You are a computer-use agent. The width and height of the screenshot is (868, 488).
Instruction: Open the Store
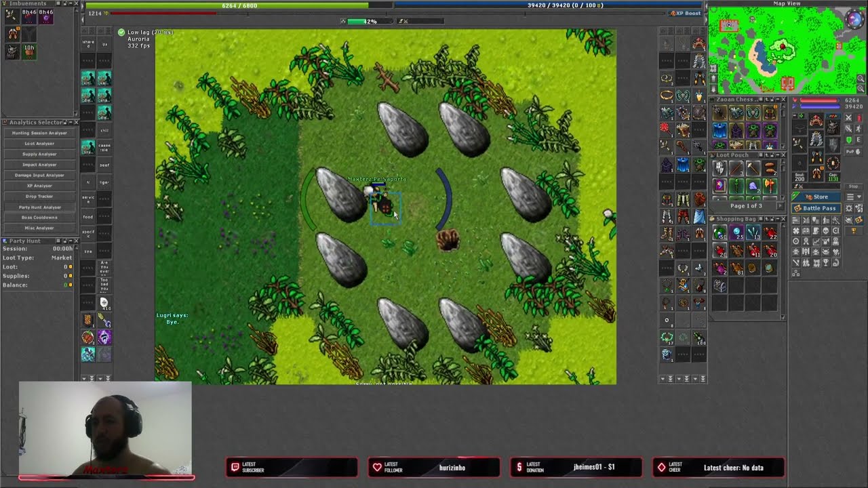tap(816, 197)
